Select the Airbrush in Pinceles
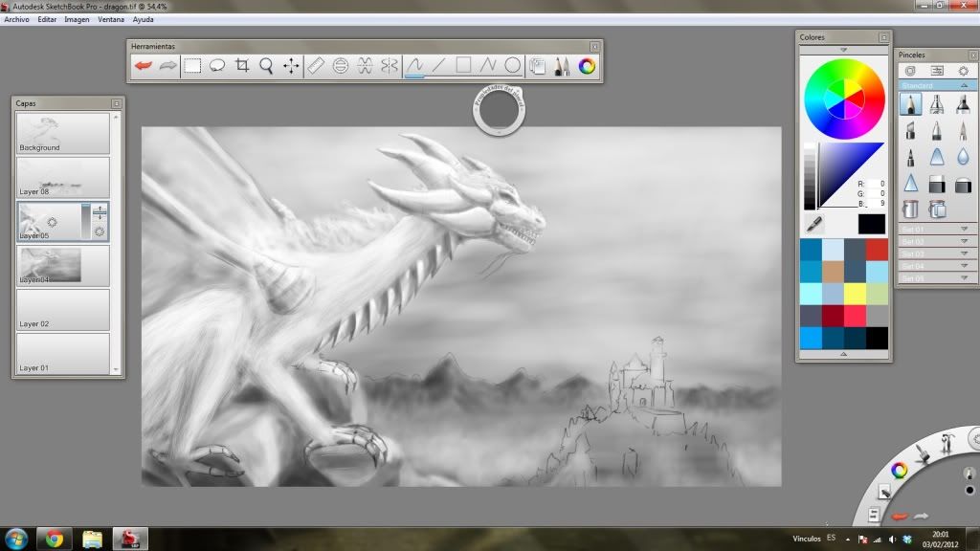The height and width of the screenshot is (551, 980). click(937, 103)
